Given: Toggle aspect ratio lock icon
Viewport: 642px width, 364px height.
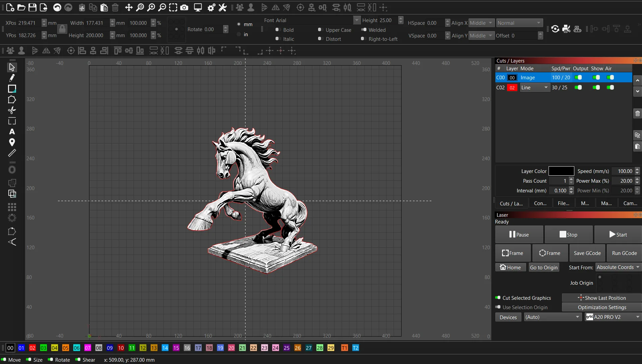Looking at the screenshot, I should 62,29.
